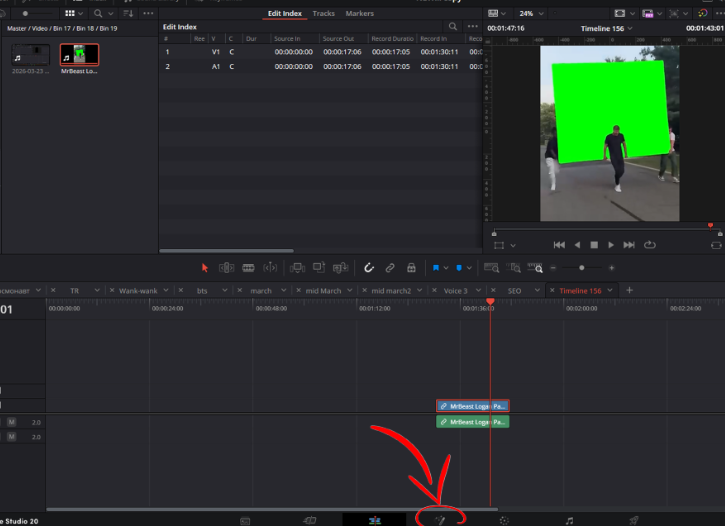Open the Deliver page rocket icon
725x526 pixels.
click(634, 520)
